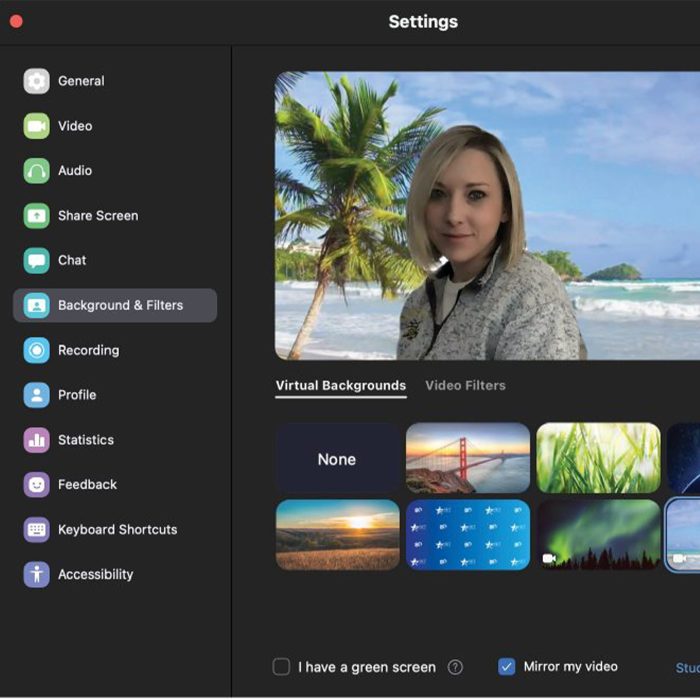Click the Recording circle icon

pos(36,350)
